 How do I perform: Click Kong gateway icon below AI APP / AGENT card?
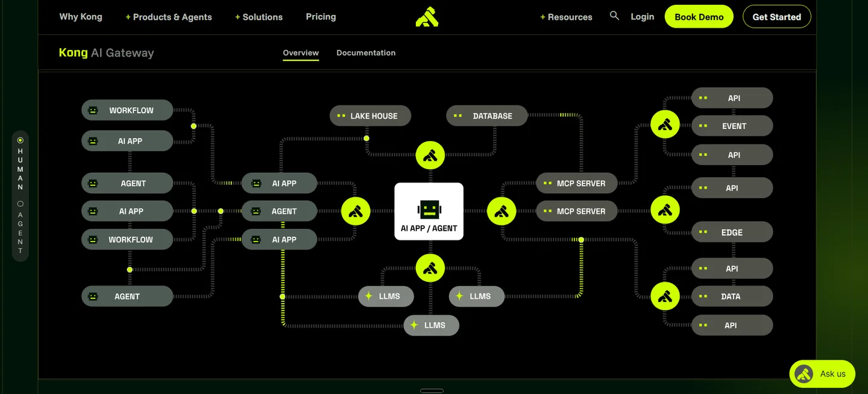coord(430,268)
